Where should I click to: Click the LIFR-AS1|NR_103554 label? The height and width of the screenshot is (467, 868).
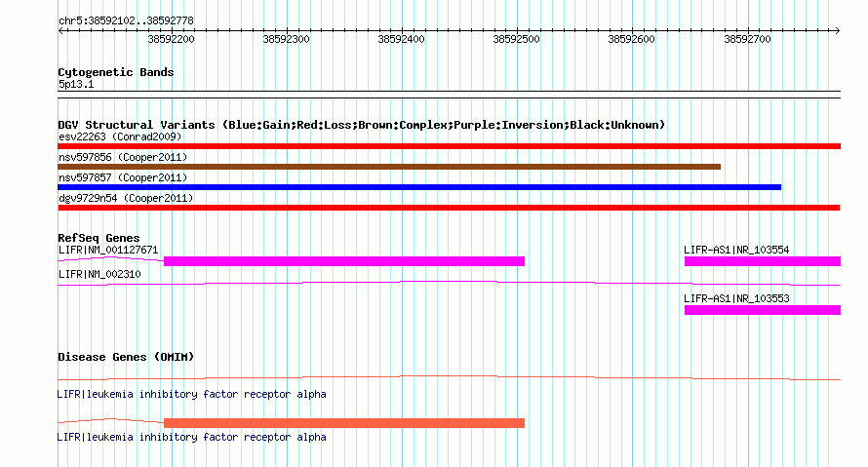pos(736,250)
